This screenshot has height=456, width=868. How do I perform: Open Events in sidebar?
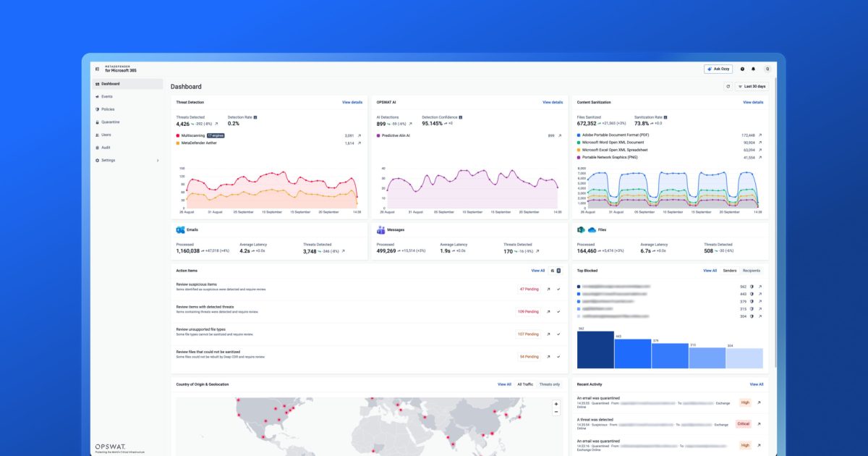[x=127, y=96]
